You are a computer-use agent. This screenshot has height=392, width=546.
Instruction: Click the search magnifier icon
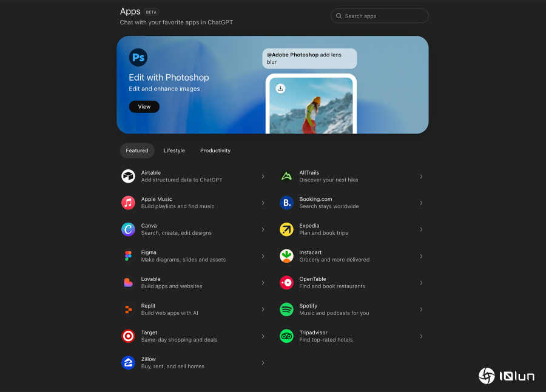(x=339, y=16)
